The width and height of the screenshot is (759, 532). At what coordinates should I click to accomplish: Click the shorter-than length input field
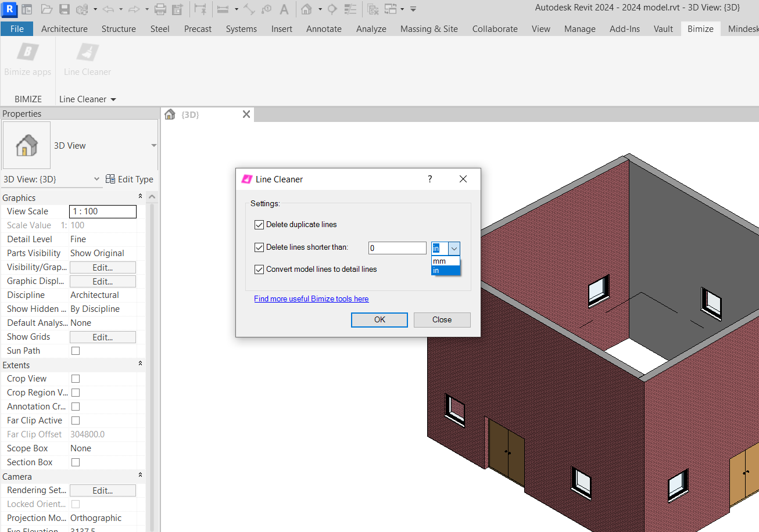(x=397, y=248)
